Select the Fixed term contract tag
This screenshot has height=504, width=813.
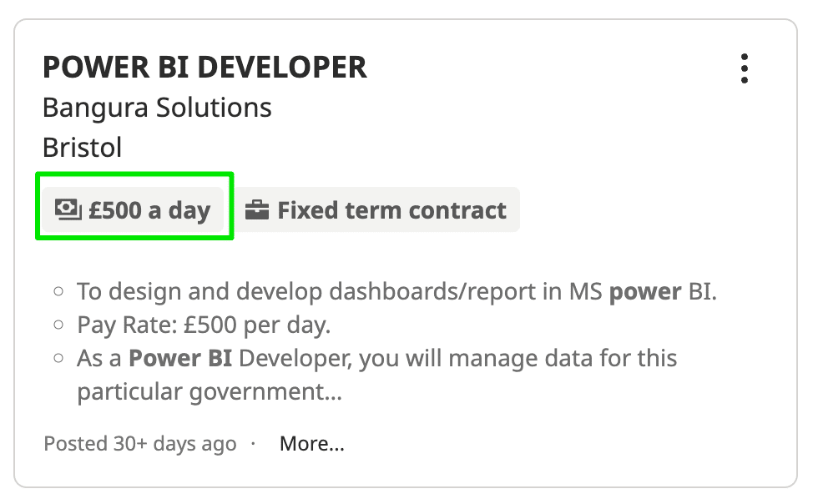click(x=378, y=209)
